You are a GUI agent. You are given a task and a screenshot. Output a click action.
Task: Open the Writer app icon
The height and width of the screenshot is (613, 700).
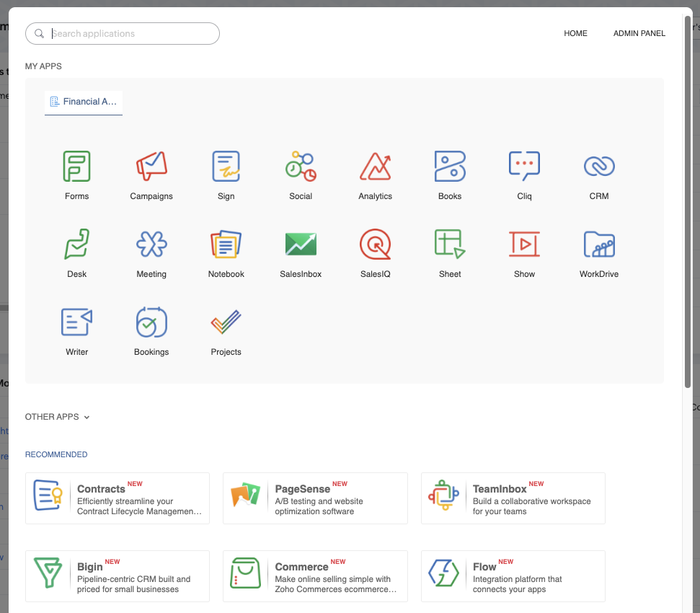point(77,322)
